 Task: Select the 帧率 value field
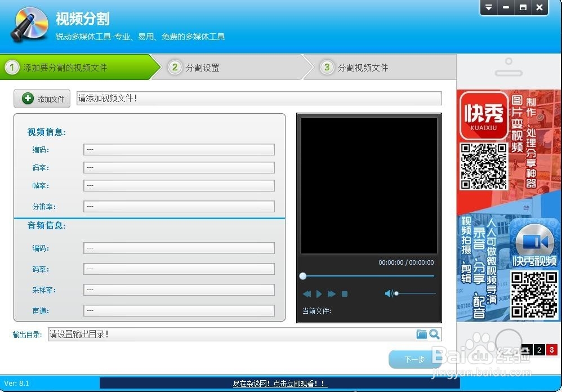click(x=179, y=186)
